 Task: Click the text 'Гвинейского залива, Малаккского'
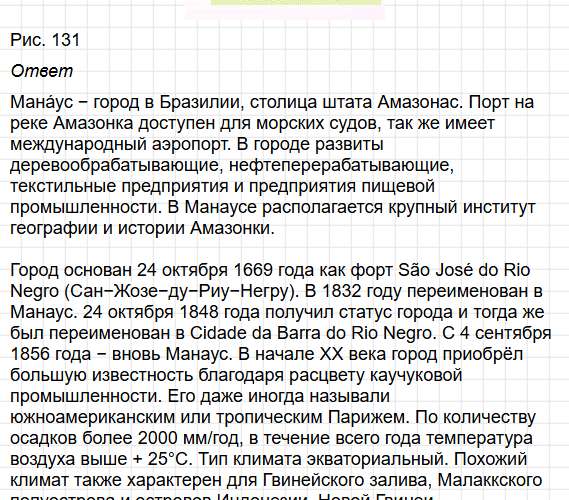click(402, 480)
